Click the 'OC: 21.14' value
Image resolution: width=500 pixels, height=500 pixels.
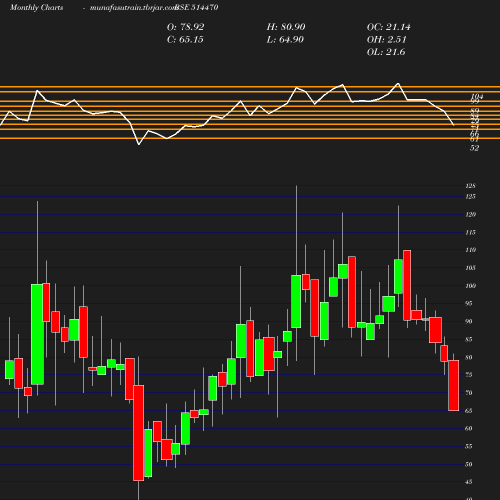(389, 27)
